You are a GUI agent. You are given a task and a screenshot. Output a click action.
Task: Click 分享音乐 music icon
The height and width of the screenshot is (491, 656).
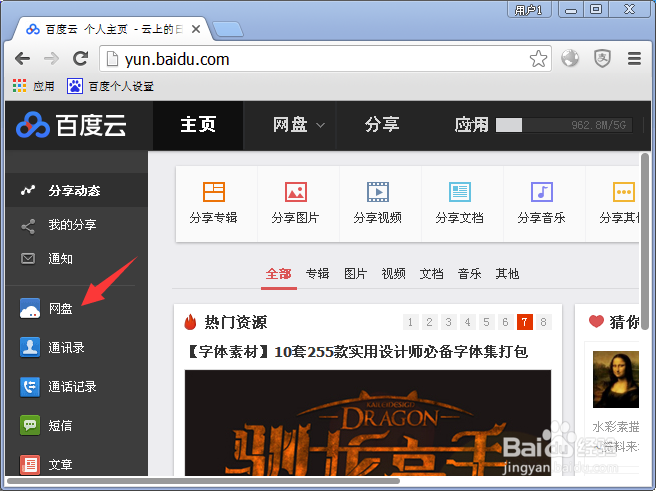click(542, 192)
